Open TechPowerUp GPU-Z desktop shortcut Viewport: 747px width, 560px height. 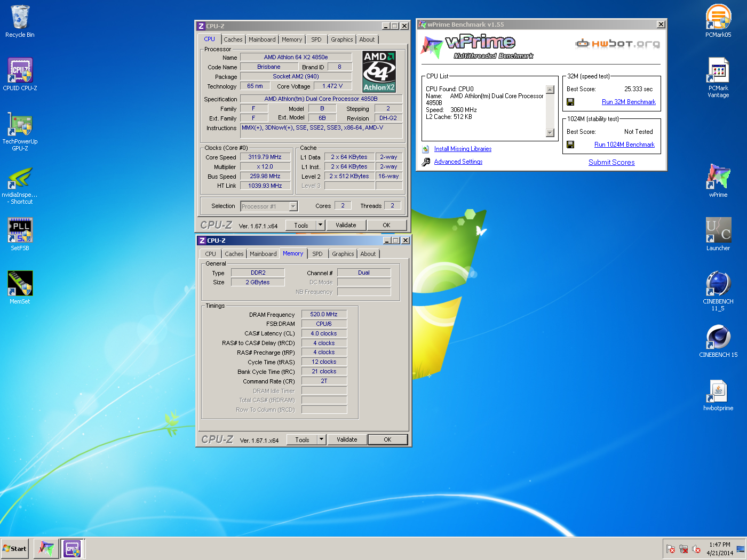tap(20, 131)
